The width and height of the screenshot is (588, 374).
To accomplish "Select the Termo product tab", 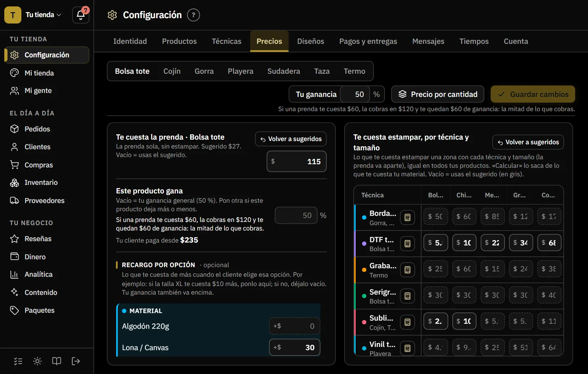I will pyautogui.click(x=354, y=71).
